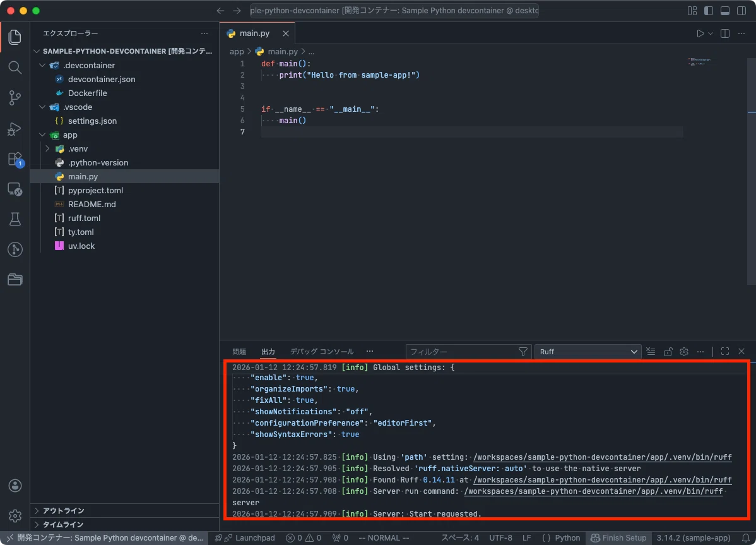756x545 pixels.
Task: Run the Python file with play icon
Action: click(x=700, y=33)
